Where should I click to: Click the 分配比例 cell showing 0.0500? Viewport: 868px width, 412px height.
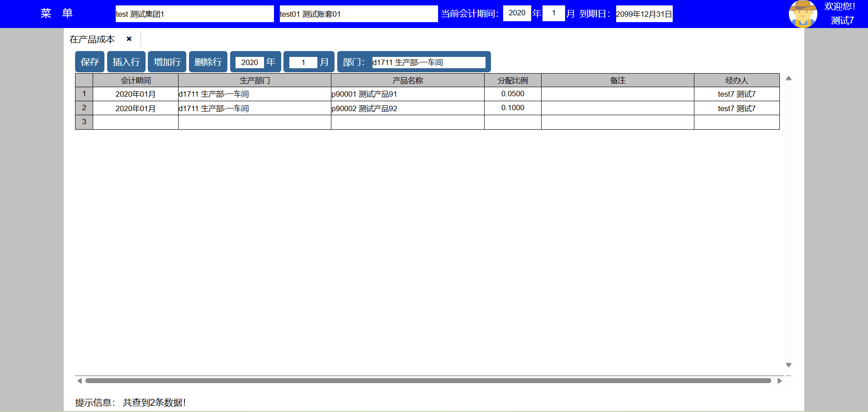[512, 94]
